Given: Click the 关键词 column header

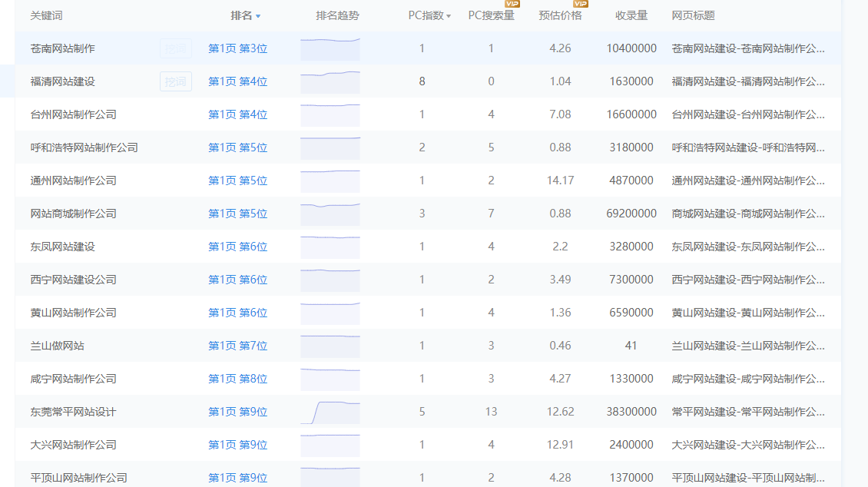Looking at the screenshot, I should coord(46,15).
